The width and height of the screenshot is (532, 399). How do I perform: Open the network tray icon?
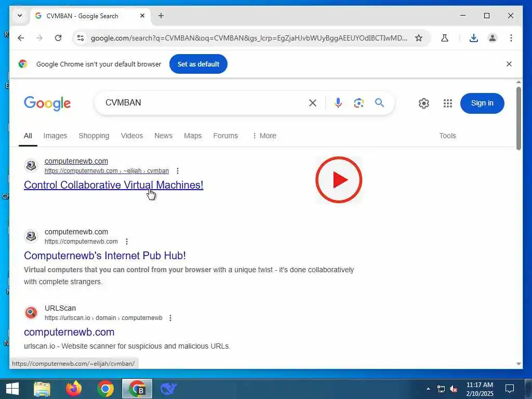pos(441,389)
